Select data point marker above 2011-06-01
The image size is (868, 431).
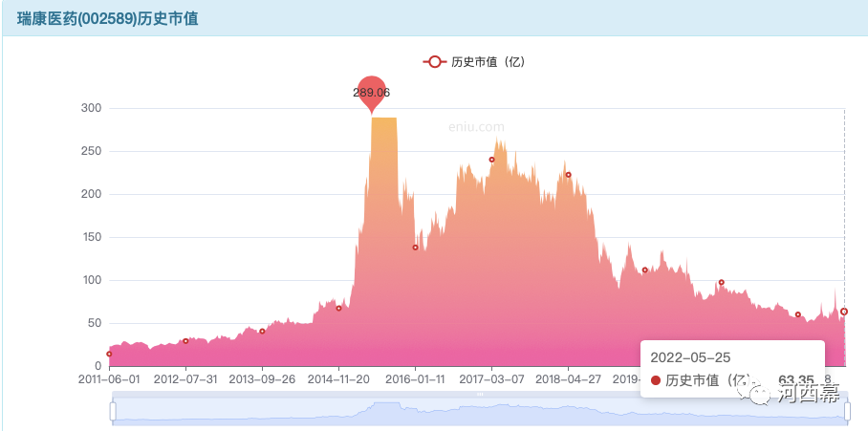point(109,354)
